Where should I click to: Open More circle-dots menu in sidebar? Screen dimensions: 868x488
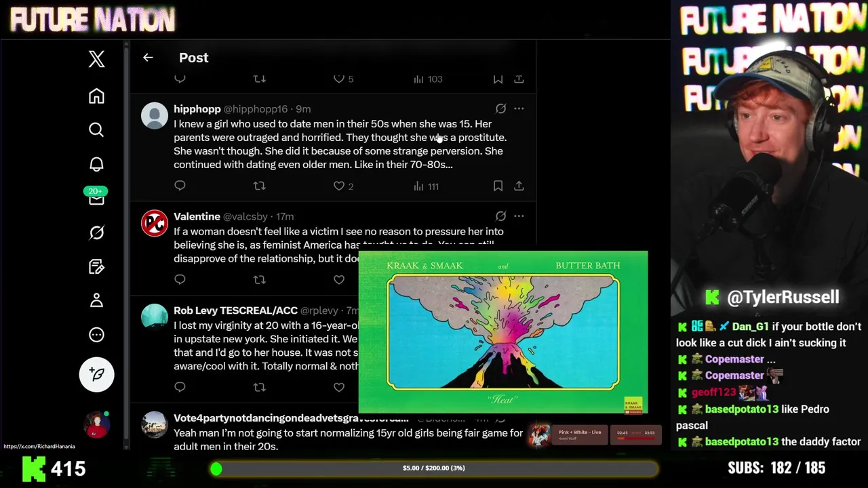click(96, 334)
